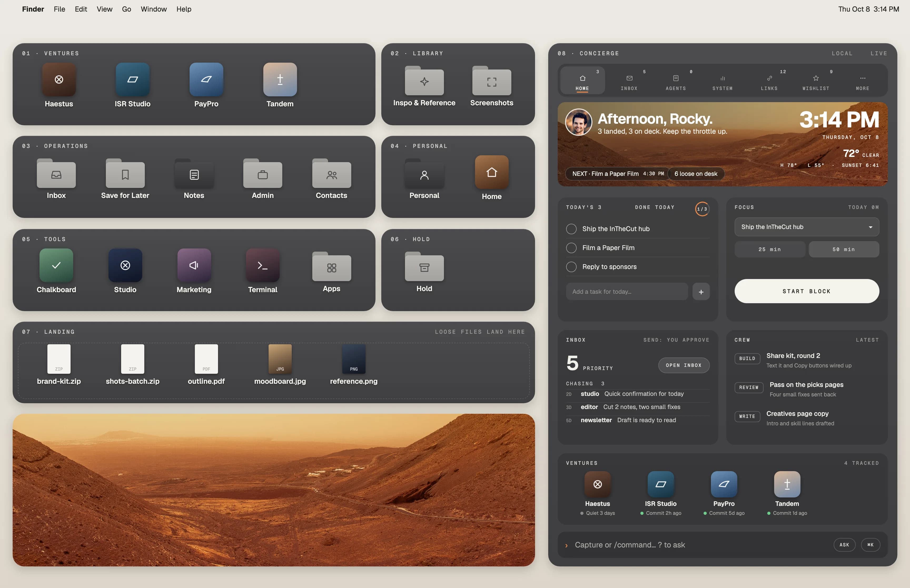Launch the Chalkboard tool
This screenshot has height=588, width=910.
[56, 265]
